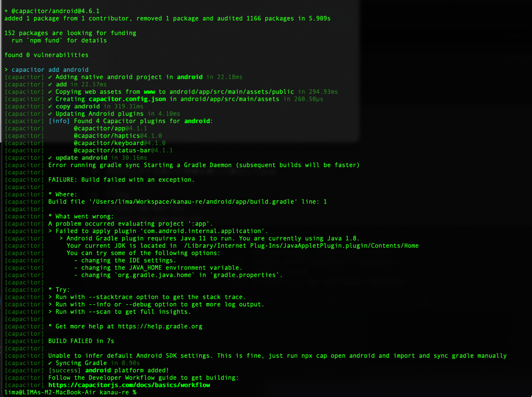The width and height of the screenshot is (532, 397).
Task: Click 'copy android in 319.31ms' line
Action: (96, 106)
